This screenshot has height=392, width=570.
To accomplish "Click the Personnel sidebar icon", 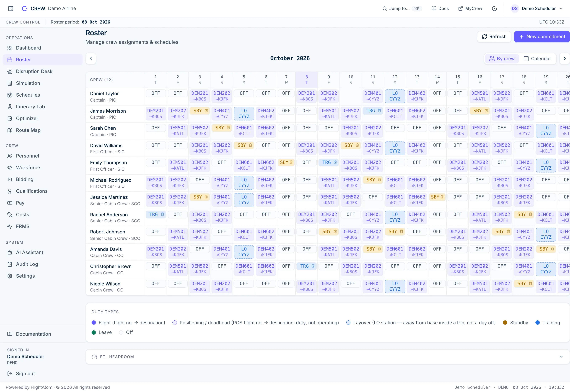I will (10, 156).
